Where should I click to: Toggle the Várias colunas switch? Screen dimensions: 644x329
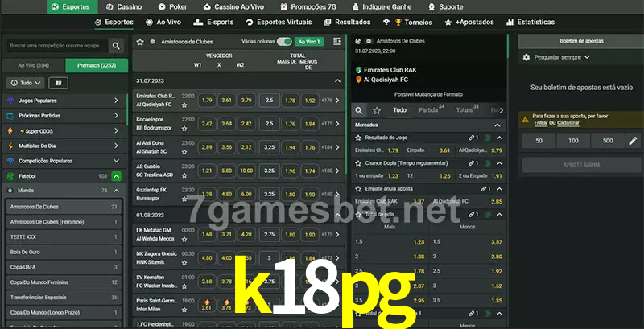[x=283, y=41]
